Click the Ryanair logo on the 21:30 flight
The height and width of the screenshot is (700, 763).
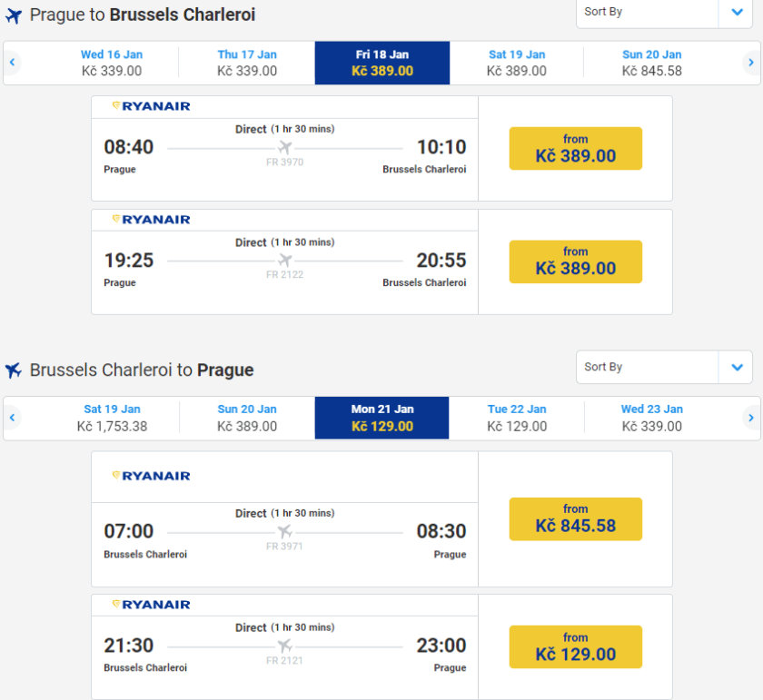[151, 605]
